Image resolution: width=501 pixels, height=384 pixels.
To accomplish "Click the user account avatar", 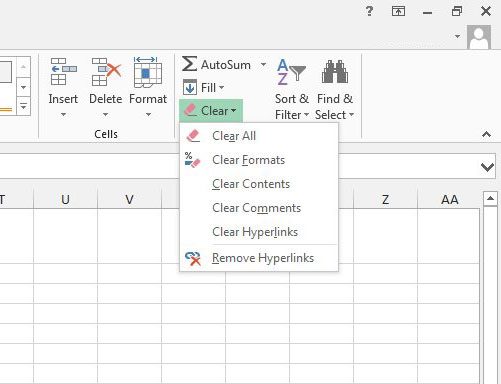I will coord(479,37).
